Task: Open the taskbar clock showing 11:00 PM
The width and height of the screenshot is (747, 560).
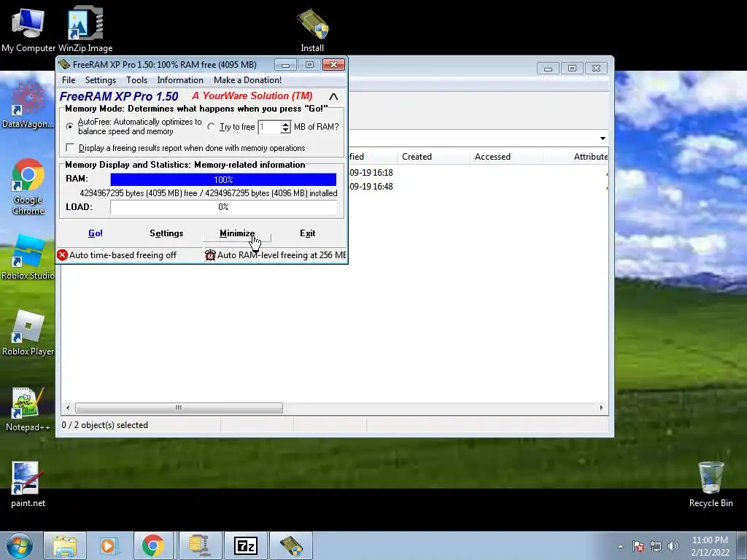Action: coord(710,546)
